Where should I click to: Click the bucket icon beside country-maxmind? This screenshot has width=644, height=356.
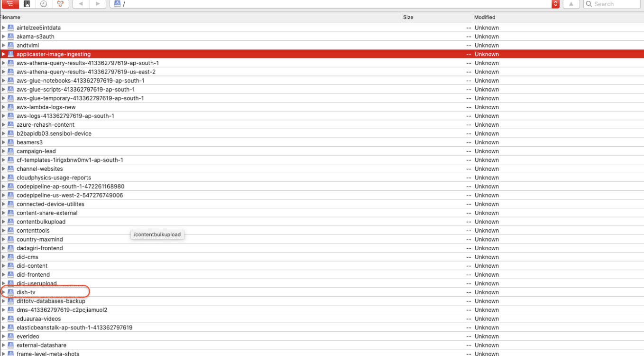click(x=10, y=239)
